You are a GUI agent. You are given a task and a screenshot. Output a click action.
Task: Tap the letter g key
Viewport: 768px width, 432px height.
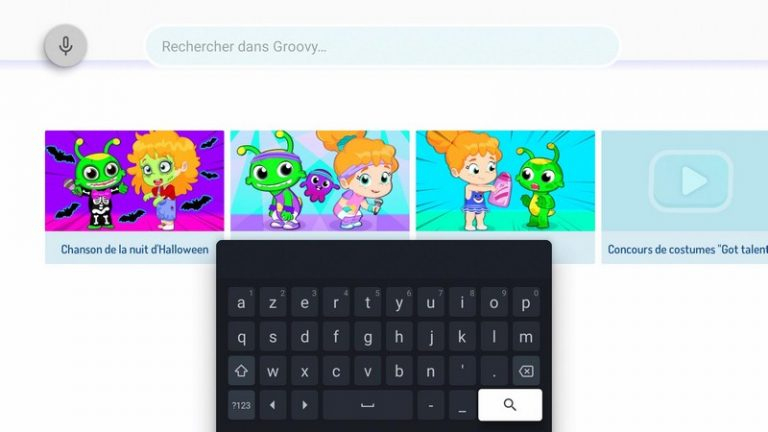(x=367, y=336)
